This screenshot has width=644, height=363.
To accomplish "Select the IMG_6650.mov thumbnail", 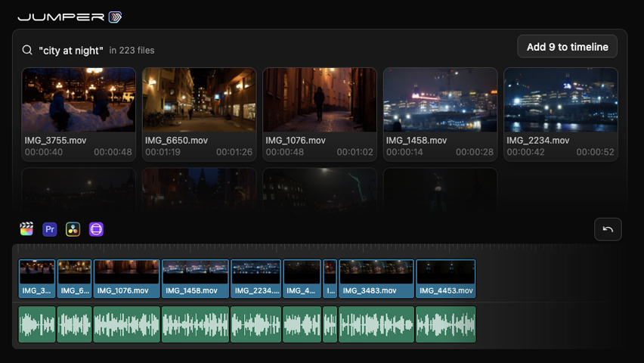I will click(x=200, y=100).
